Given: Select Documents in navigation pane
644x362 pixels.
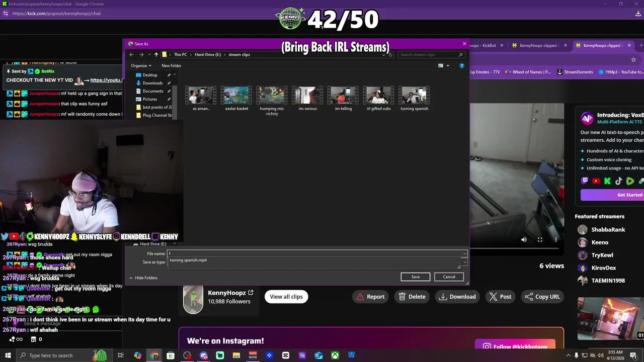Looking at the screenshot, I should point(153,91).
